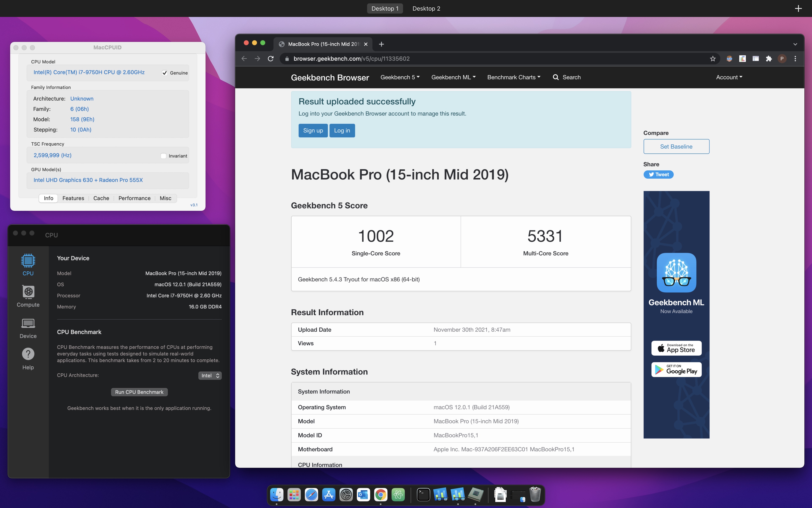This screenshot has height=508, width=812.
Task: Switch to the Features tab in MacCPUID
Action: tap(73, 198)
